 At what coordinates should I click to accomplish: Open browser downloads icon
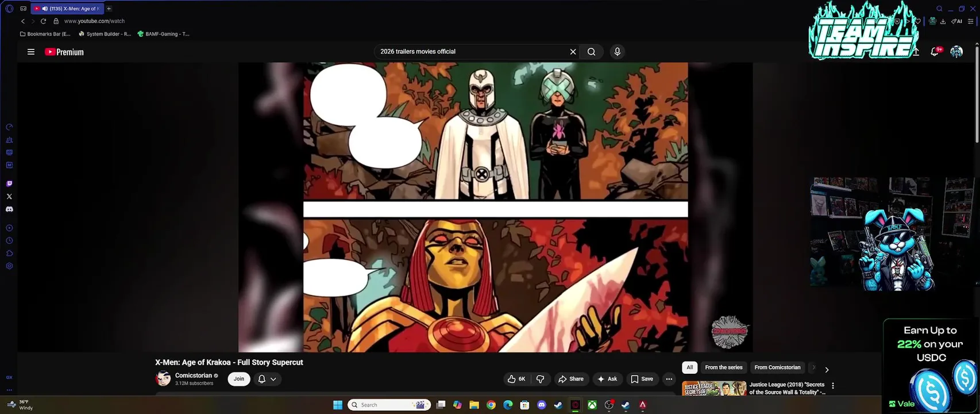coord(943,21)
